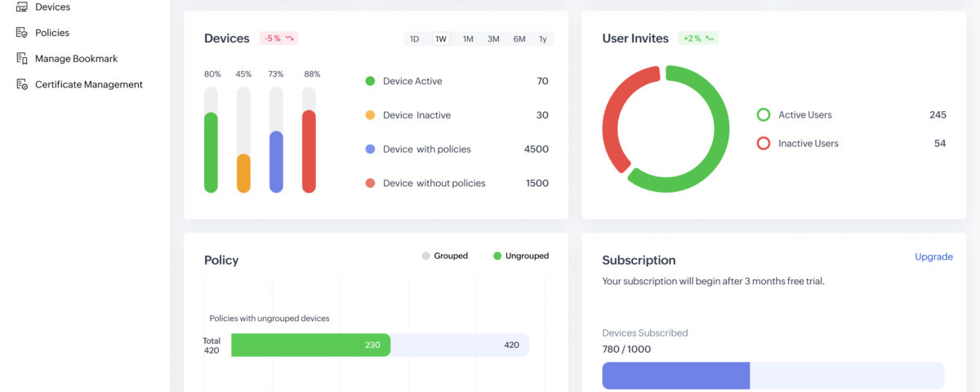Viewport: 980px width, 392px height.
Task: Click the Policies sidebar icon
Action: (22, 33)
